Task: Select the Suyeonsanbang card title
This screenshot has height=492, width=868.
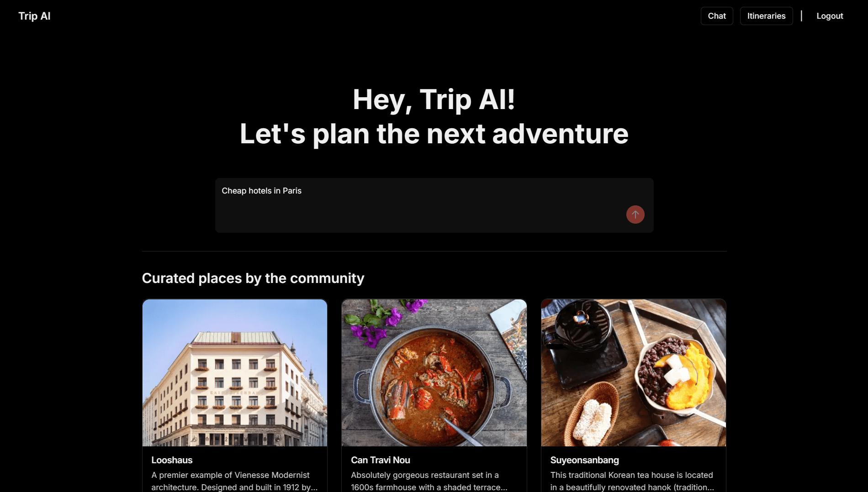Action: (584, 460)
